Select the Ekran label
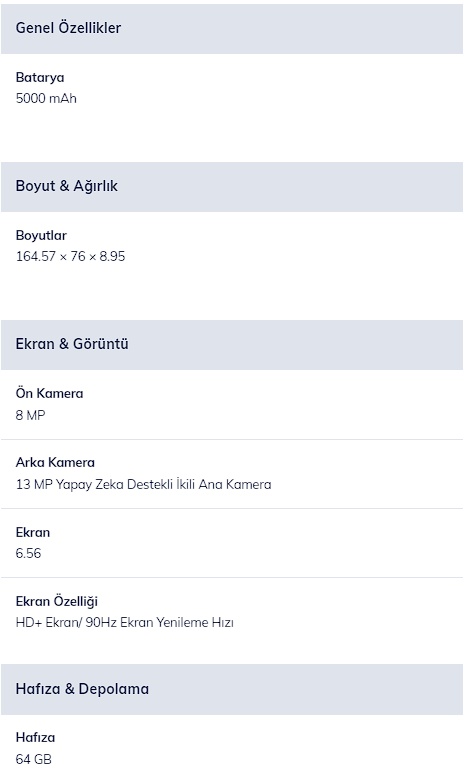 33,532
